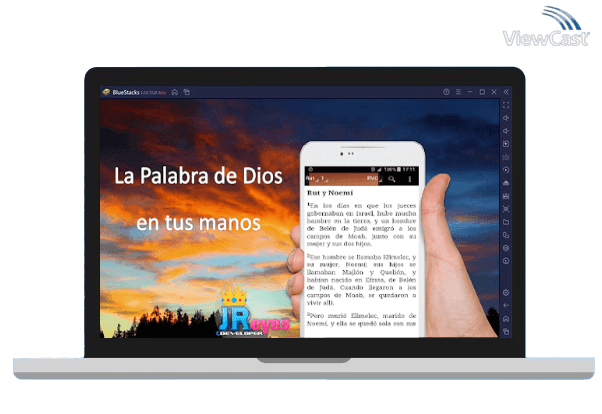Open the Rut book selector in phone

pos(312,179)
